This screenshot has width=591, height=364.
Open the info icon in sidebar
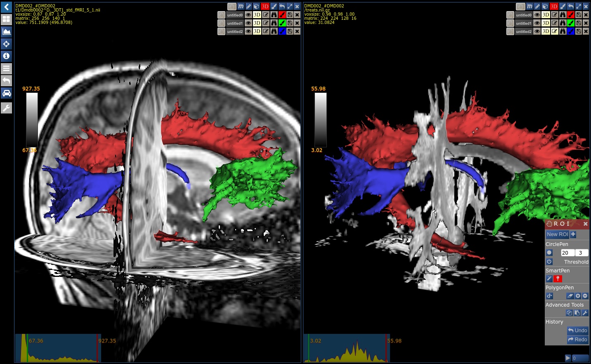pyautogui.click(x=6, y=56)
